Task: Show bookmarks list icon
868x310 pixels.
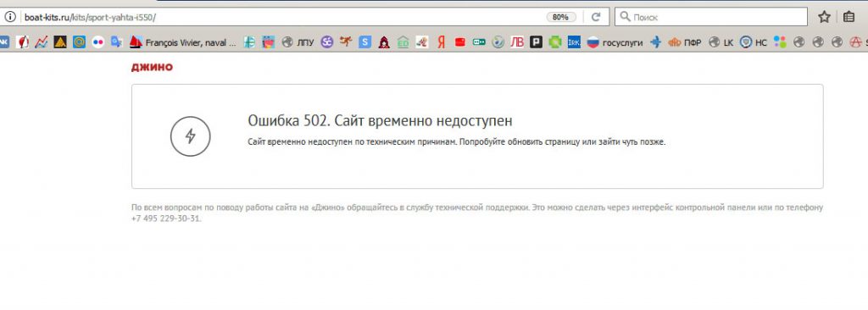Action: click(849, 17)
